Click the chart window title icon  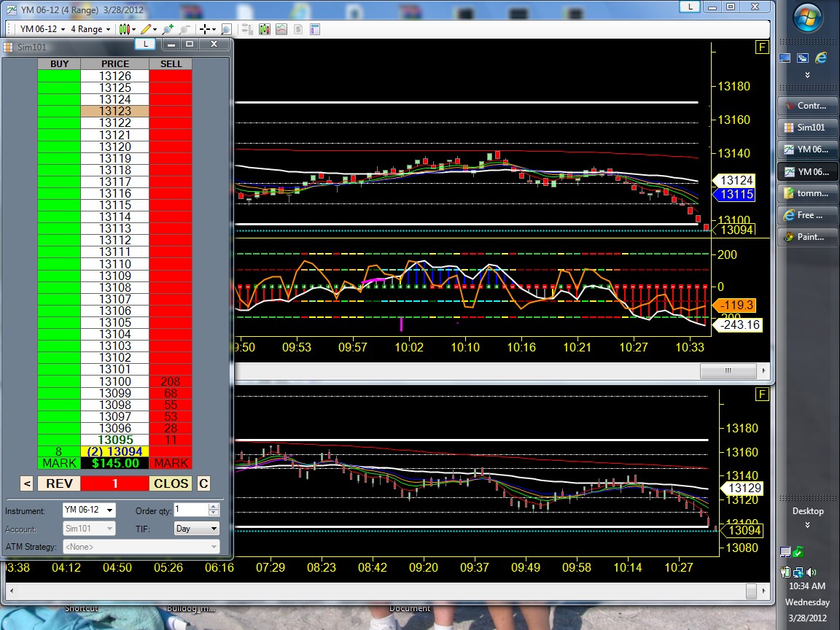(11, 9)
